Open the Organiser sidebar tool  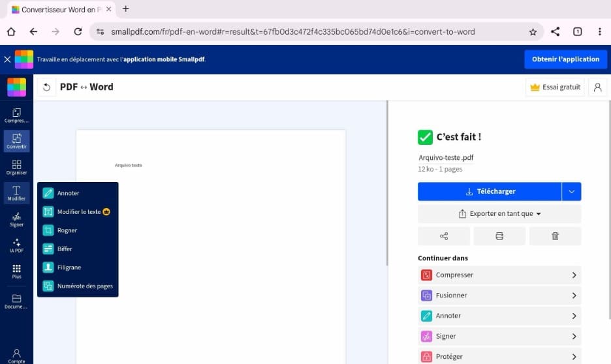[x=16, y=168]
